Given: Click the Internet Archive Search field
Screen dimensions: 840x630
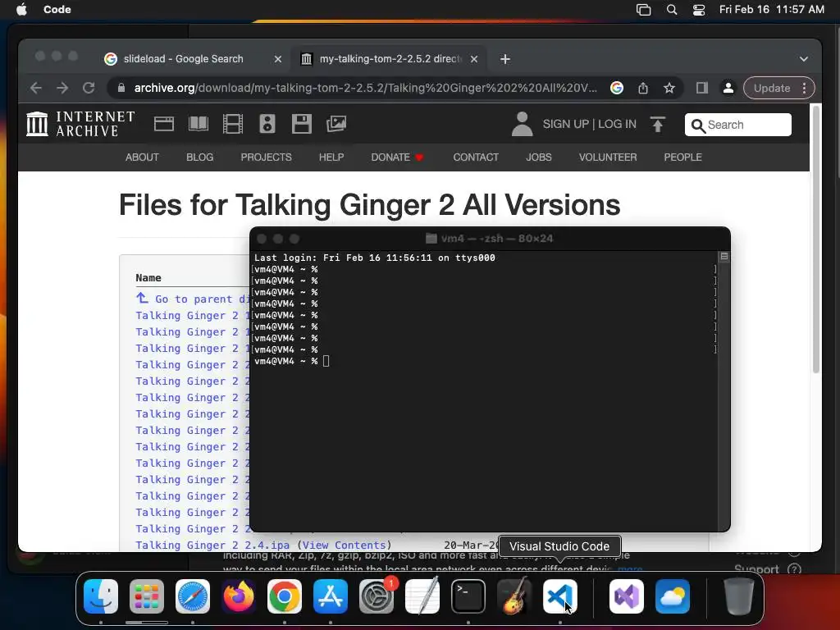Looking at the screenshot, I should (x=737, y=125).
